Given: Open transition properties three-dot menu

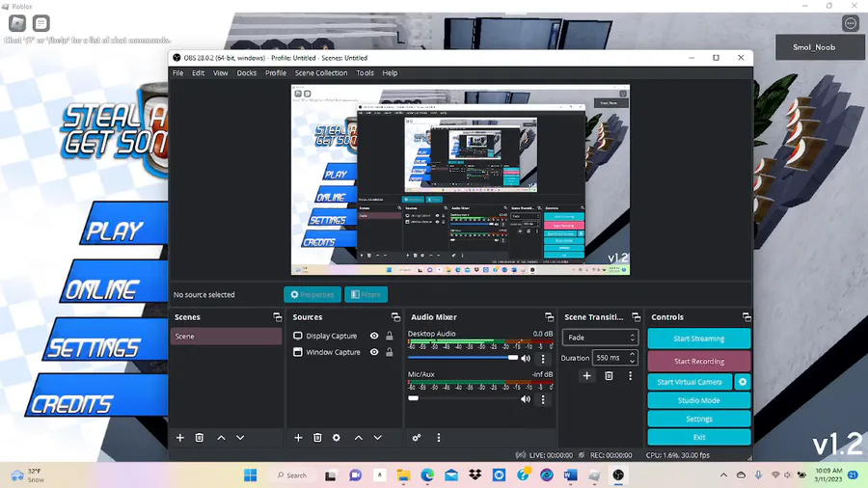Looking at the screenshot, I should [630, 376].
